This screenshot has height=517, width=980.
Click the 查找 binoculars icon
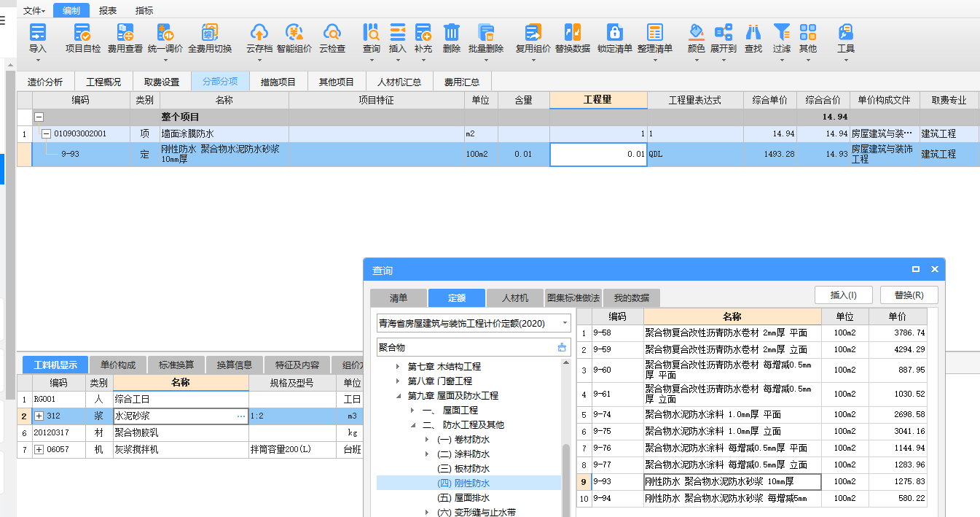(x=753, y=32)
